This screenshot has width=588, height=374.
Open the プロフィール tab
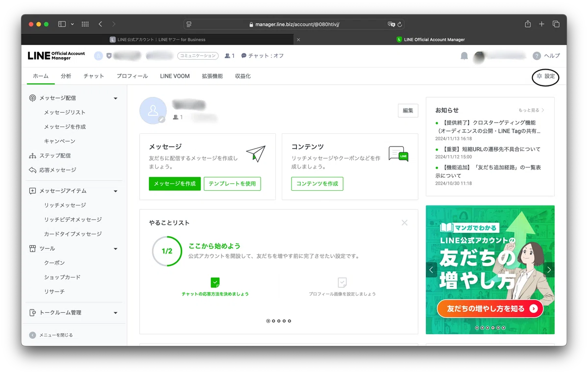click(132, 76)
